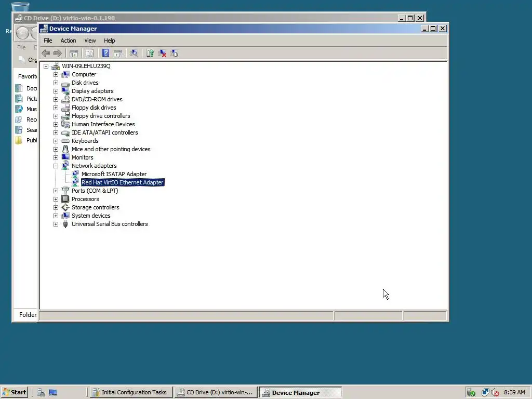Click the volume tray icon
532x399 pixels.
click(x=495, y=393)
